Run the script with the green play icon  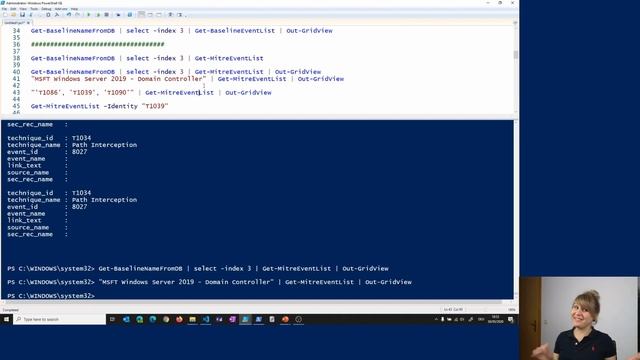coord(89,15)
